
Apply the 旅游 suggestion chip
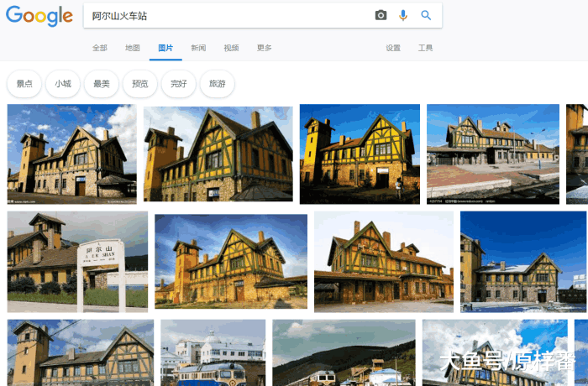218,84
